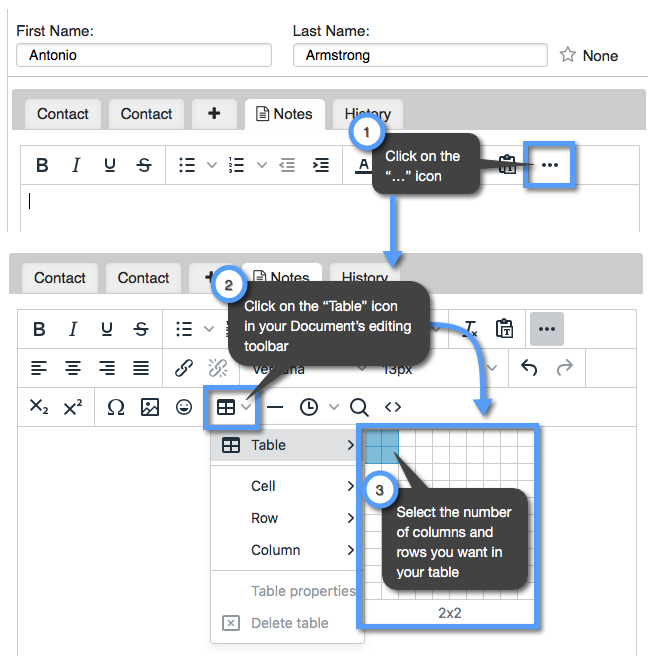This screenshot has width=648, height=660.
Task: Open the Column submenu
Action: (287, 550)
